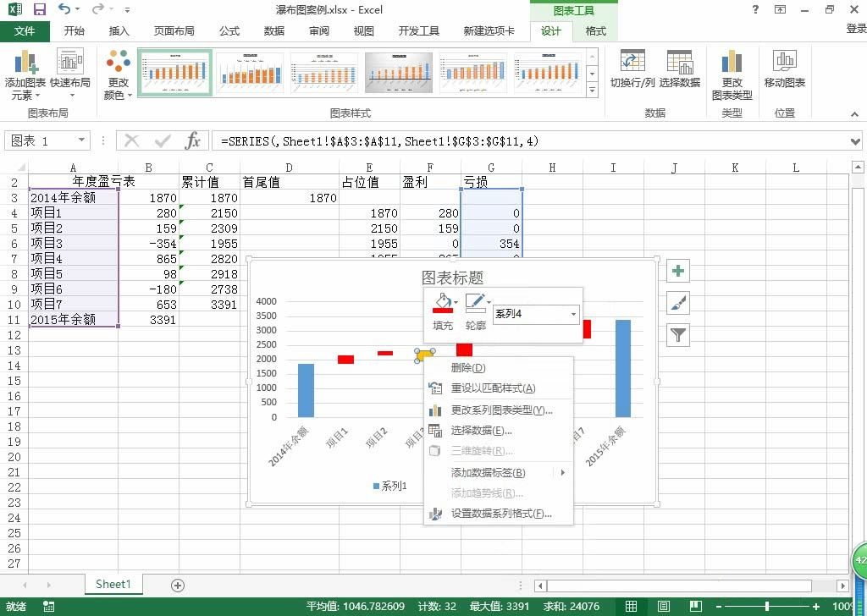Select the dark gray fourth chart style thumbnail
The height and width of the screenshot is (616, 867).
(399, 73)
